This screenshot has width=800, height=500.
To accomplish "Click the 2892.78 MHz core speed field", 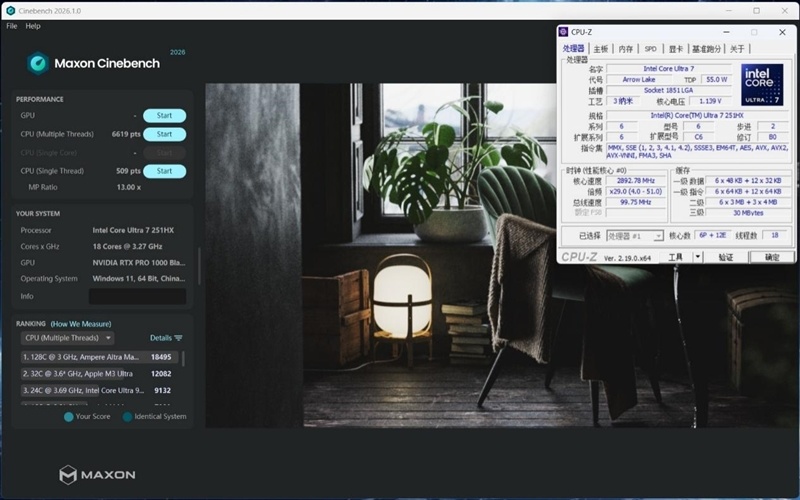I will pyautogui.click(x=635, y=181).
